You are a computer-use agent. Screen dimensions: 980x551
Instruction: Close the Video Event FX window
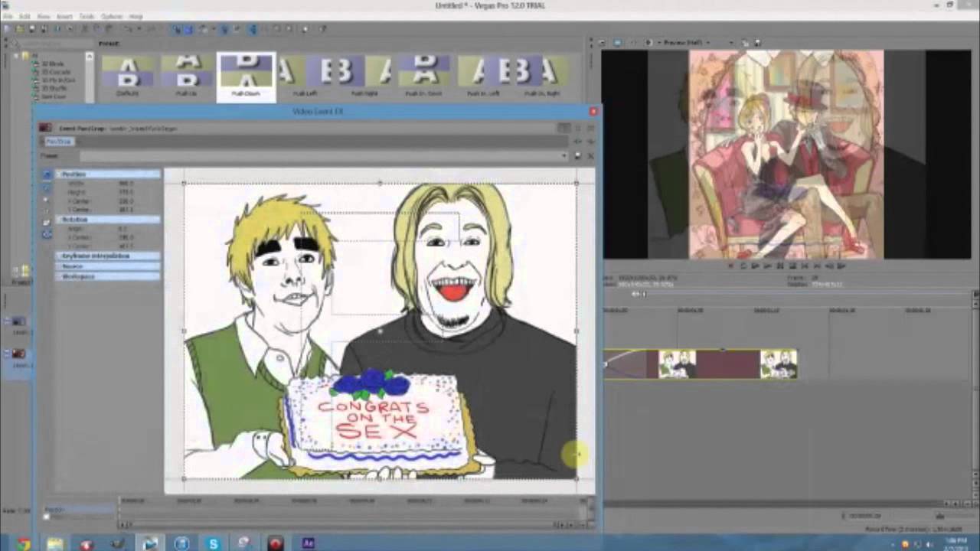(x=593, y=112)
